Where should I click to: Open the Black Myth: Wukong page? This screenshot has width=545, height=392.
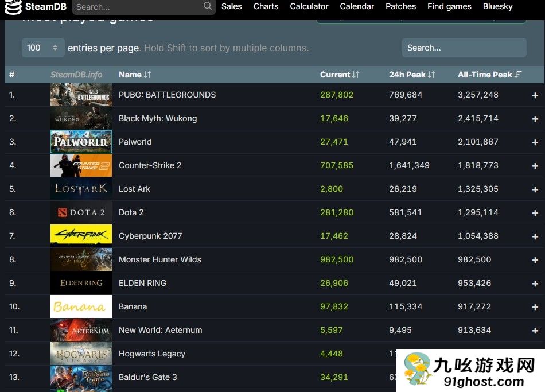(158, 118)
